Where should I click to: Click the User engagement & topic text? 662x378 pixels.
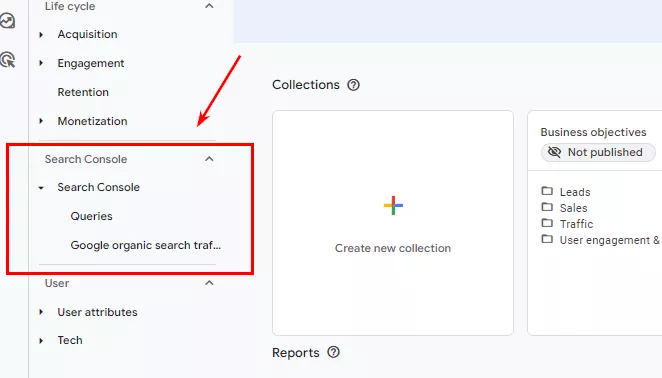click(610, 240)
